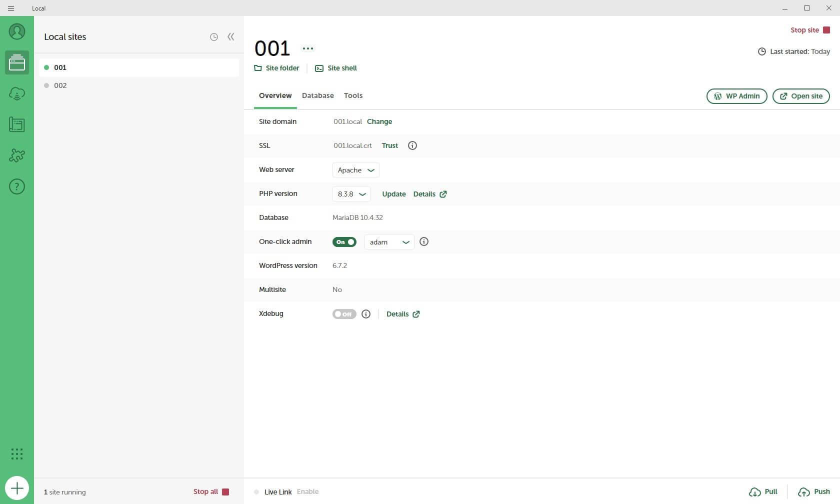840x504 pixels.
Task: Switch to the Database tab
Action: pyautogui.click(x=318, y=95)
